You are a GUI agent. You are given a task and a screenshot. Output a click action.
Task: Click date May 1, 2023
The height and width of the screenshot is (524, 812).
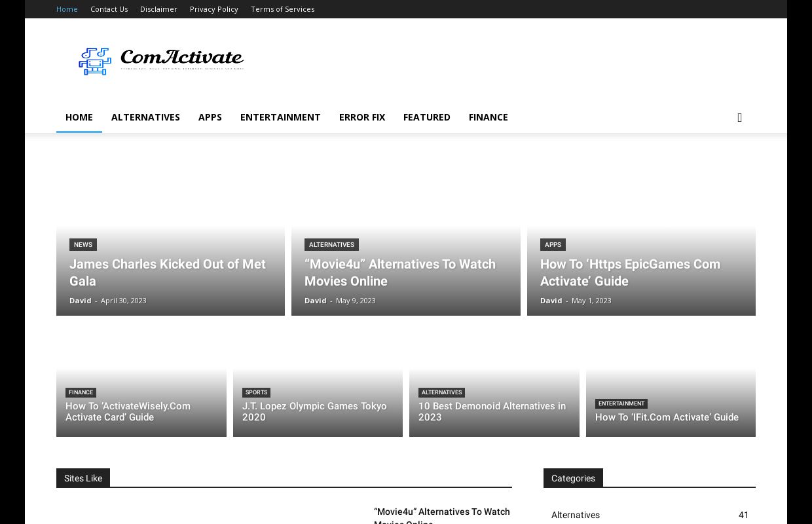coord(591,301)
